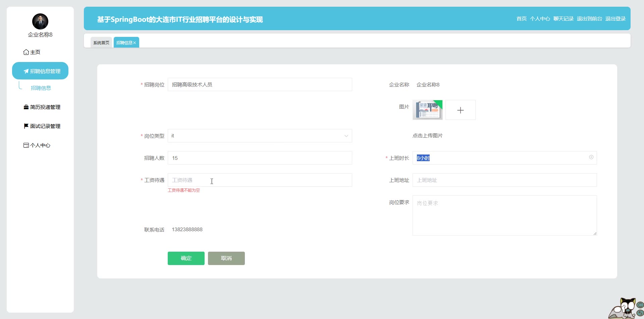Click the briefcase icon beside 简历投递管理
Screen dimensions: 644x319
pyautogui.click(x=26, y=107)
